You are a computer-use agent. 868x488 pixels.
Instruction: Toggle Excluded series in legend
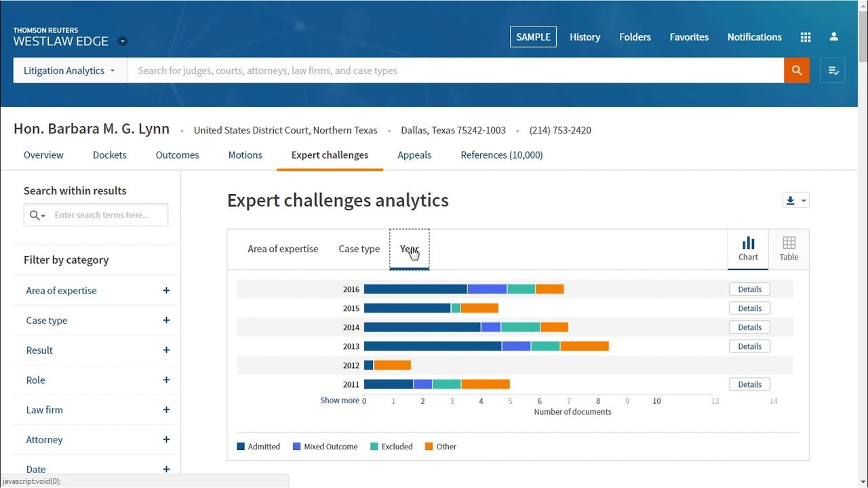pos(391,447)
